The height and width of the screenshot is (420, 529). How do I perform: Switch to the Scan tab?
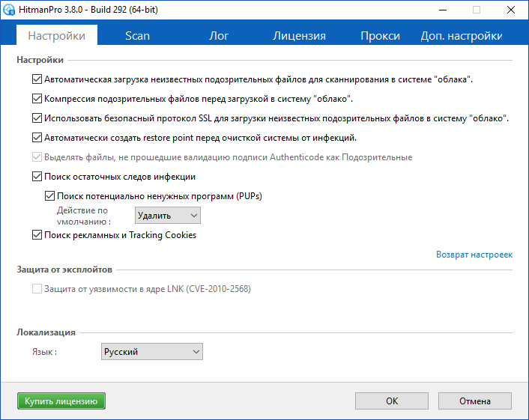pos(137,36)
